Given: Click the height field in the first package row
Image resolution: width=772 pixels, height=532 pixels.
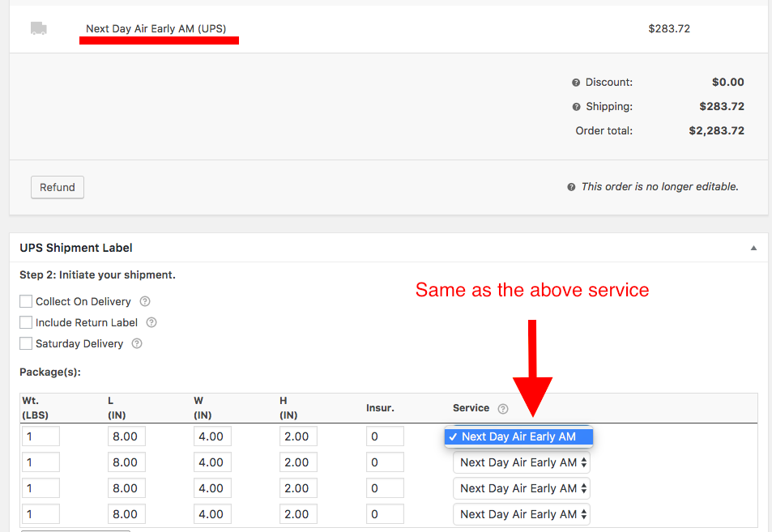Looking at the screenshot, I should (298, 436).
